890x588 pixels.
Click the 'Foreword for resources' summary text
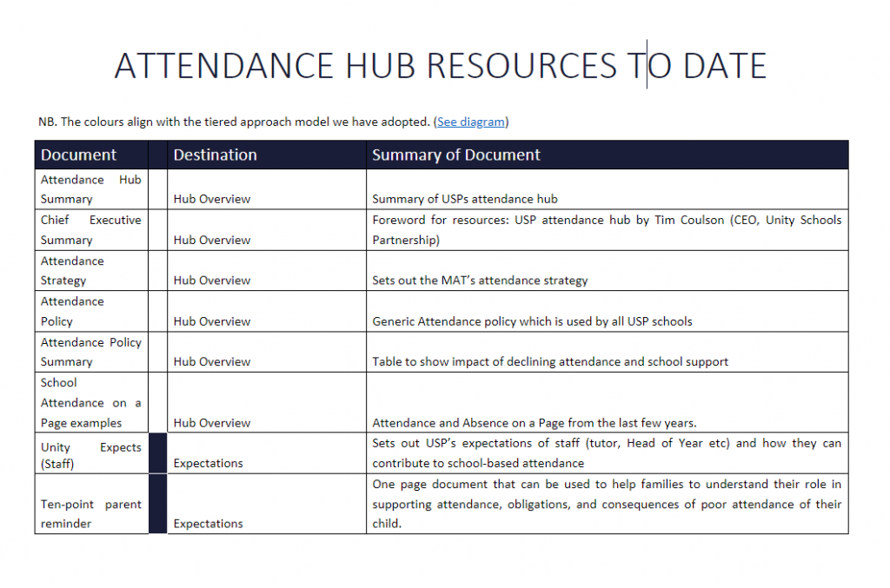607,229
